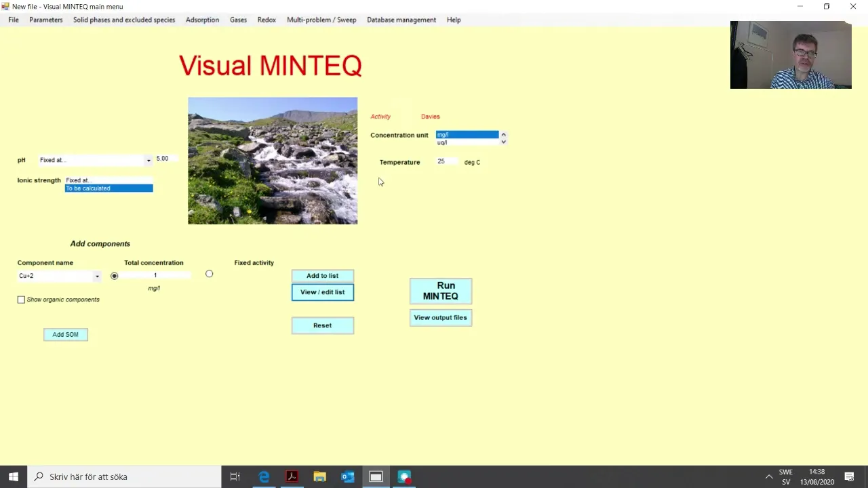Image resolution: width=868 pixels, height=488 pixels.
Task: Click View output files button
Action: pyautogui.click(x=441, y=317)
